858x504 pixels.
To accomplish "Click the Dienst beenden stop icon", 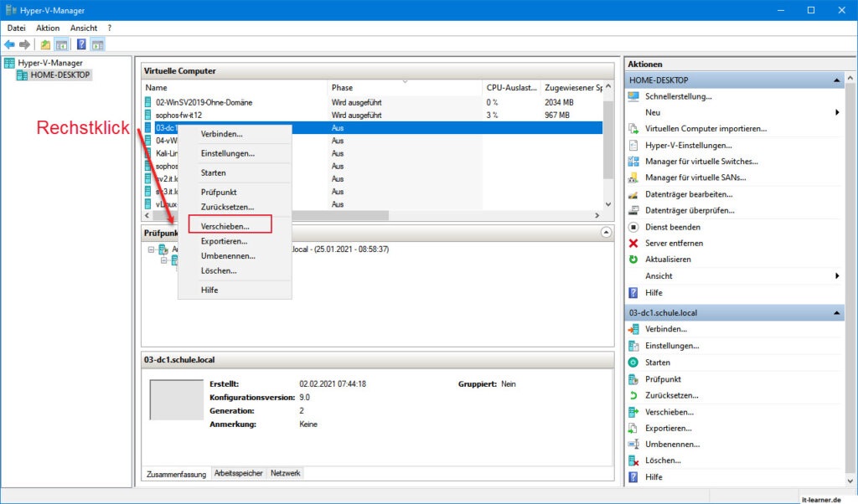I will [633, 227].
